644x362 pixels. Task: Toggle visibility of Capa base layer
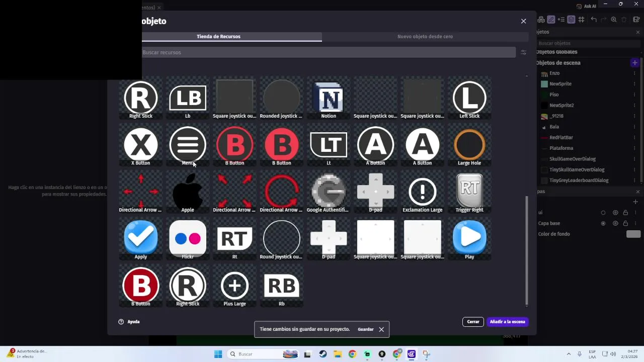pos(615,223)
